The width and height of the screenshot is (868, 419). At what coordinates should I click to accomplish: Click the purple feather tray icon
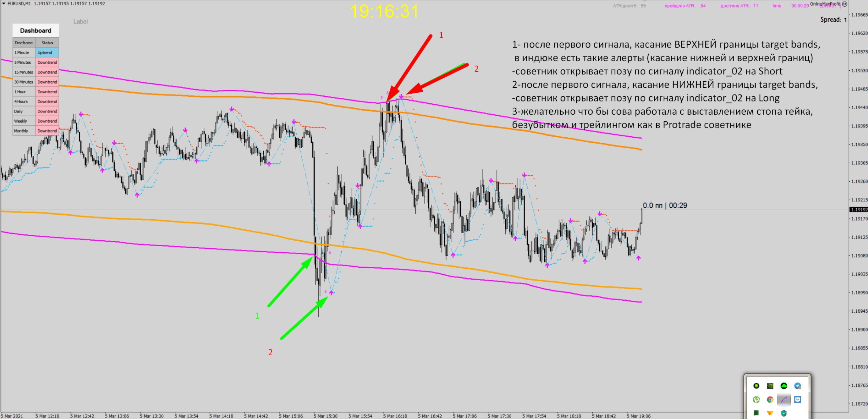click(x=784, y=400)
